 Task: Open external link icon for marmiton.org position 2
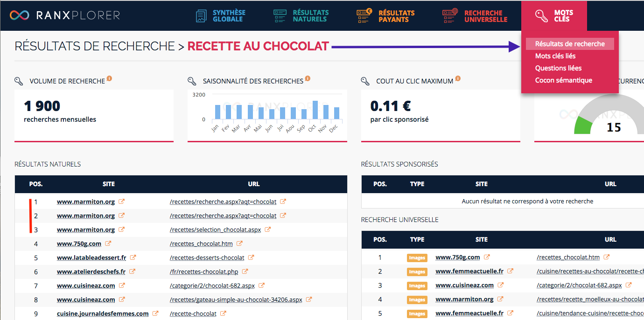point(121,216)
